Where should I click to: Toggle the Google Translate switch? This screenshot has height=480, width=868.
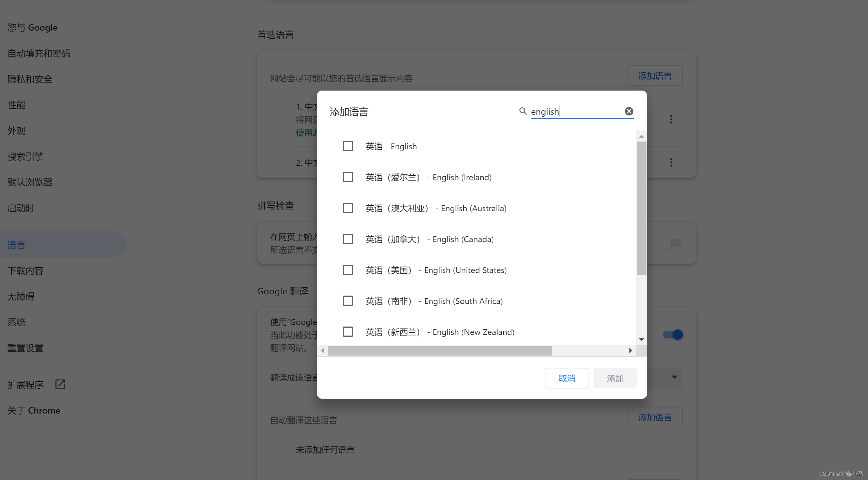(673, 335)
